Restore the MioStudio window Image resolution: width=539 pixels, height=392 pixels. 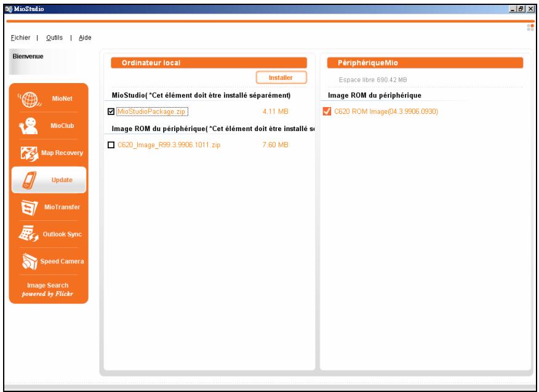pyautogui.click(x=521, y=9)
